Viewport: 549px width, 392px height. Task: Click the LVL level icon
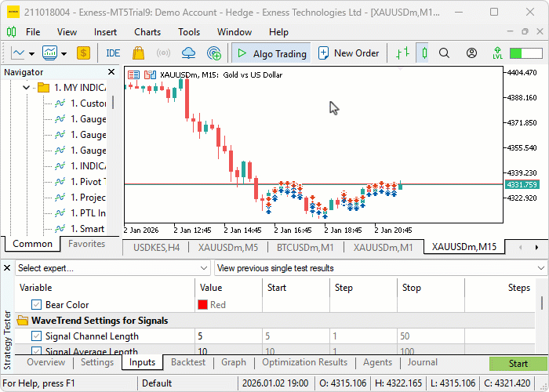click(x=497, y=53)
